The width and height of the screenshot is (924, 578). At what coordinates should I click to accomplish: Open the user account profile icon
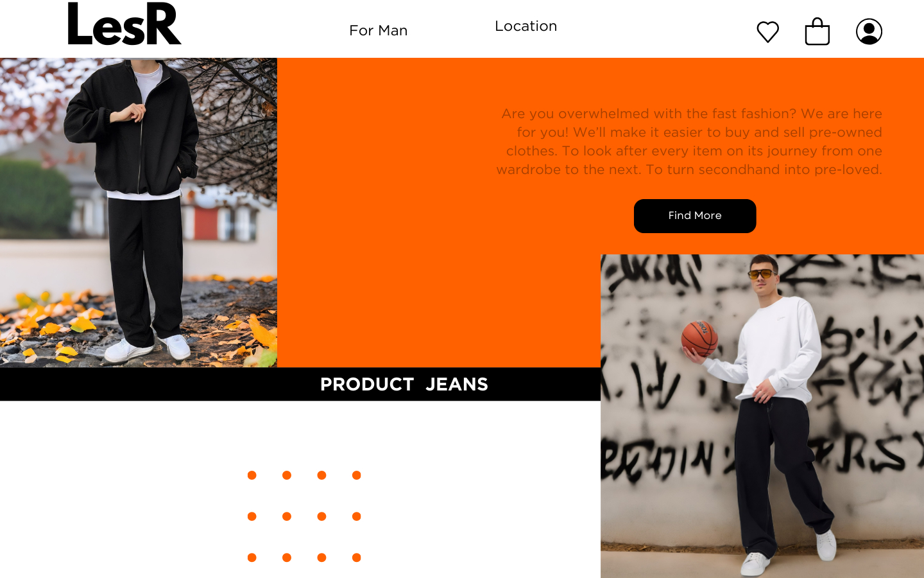pyautogui.click(x=869, y=31)
